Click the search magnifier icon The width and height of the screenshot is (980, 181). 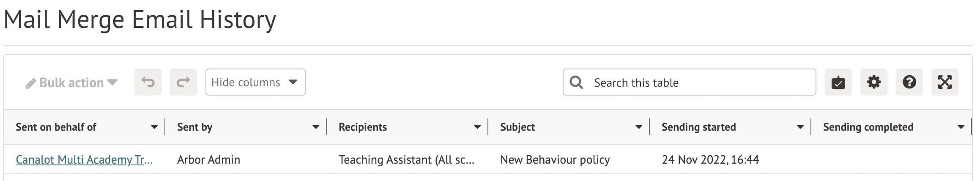tap(576, 82)
